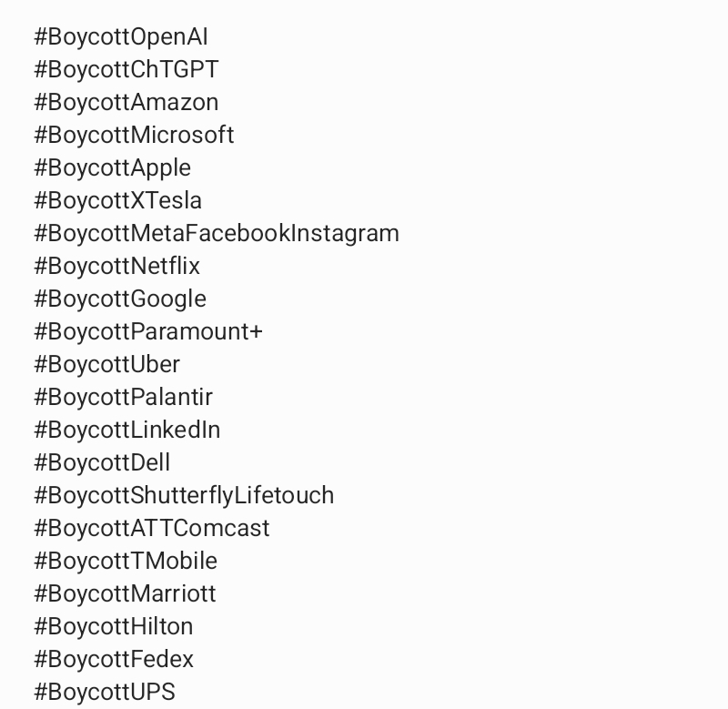Open the #BoycottParamount+ hashtag
728x709 pixels.
pos(148,332)
